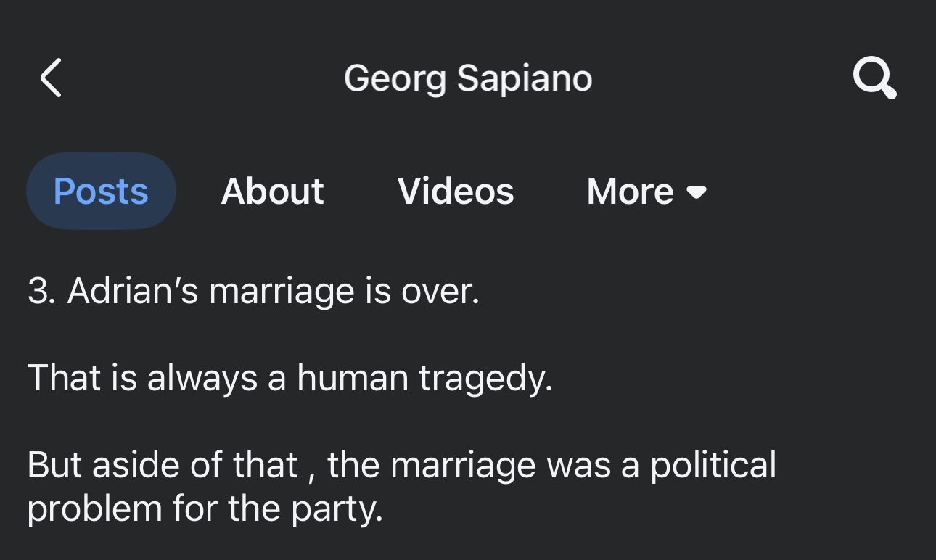Select the "That is always a human tragedy" line
This screenshot has width=936, height=560.
(x=290, y=378)
